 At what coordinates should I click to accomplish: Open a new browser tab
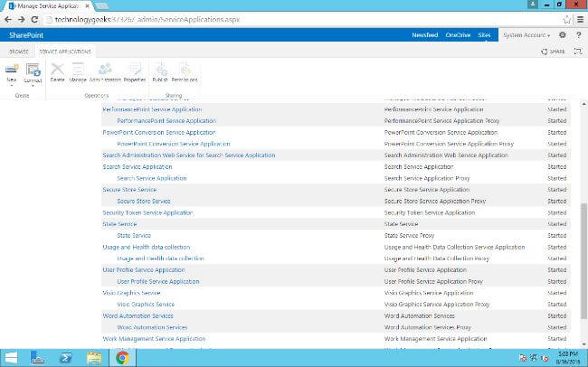click(x=101, y=6)
